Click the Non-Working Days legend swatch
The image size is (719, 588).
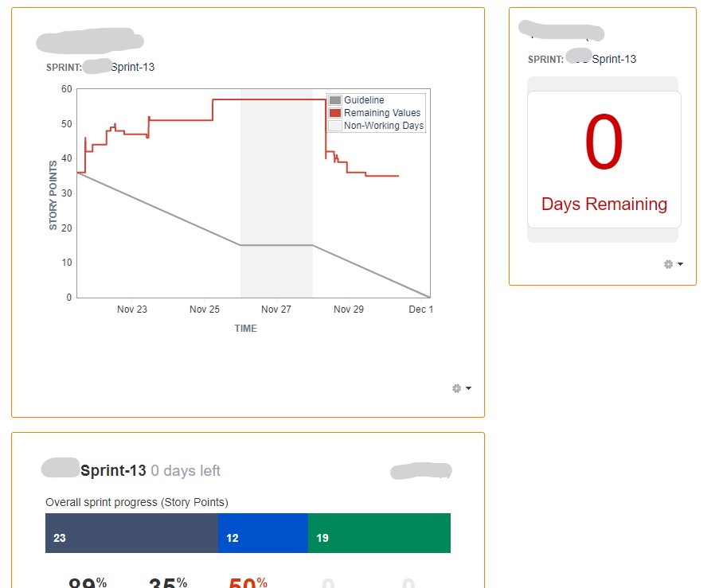tap(335, 126)
